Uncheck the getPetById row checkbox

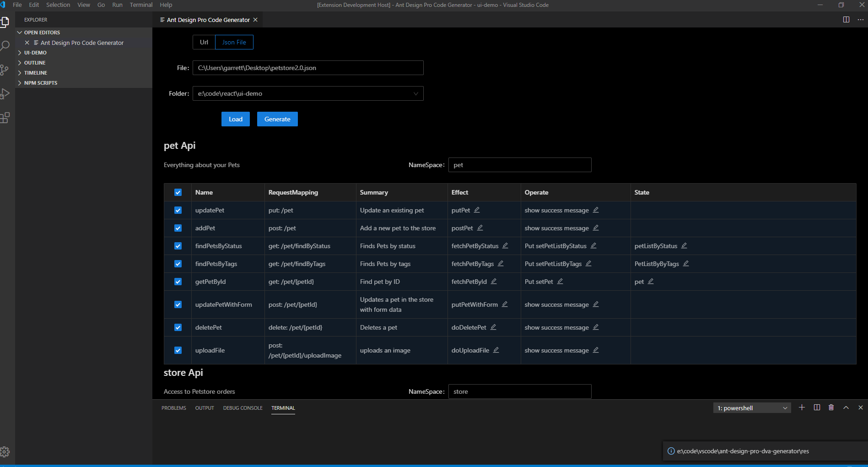pyautogui.click(x=178, y=282)
